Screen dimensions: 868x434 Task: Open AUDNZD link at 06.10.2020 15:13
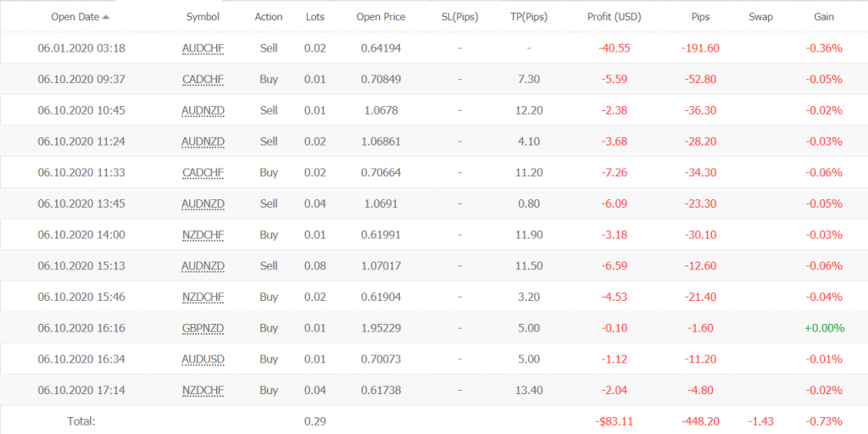click(x=203, y=266)
